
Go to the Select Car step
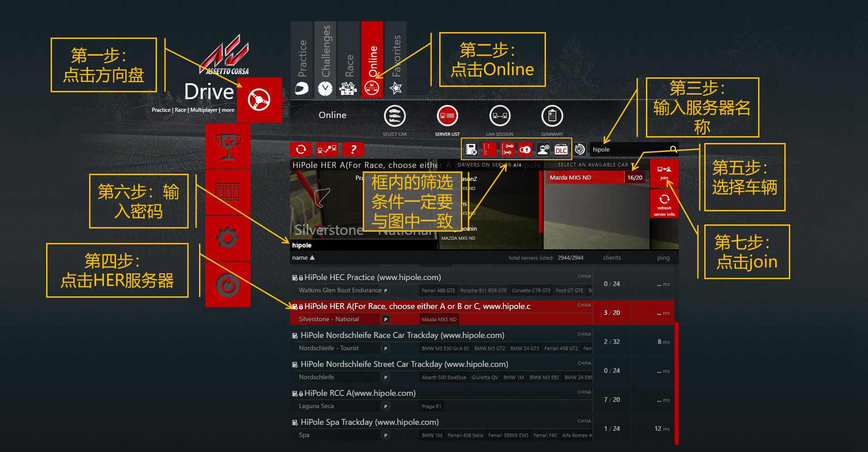[x=395, y=116]
